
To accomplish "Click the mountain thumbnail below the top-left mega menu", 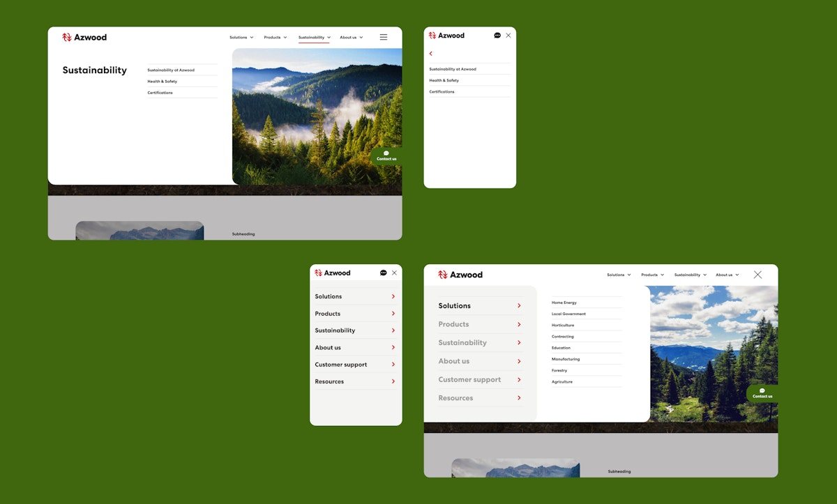I will pos(139,231).
